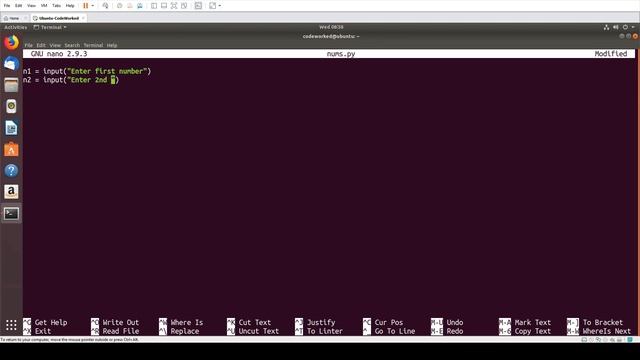Click the network icon in top bar
The width and height of the screenshot is (640, 360).
(x=606, y=27)
